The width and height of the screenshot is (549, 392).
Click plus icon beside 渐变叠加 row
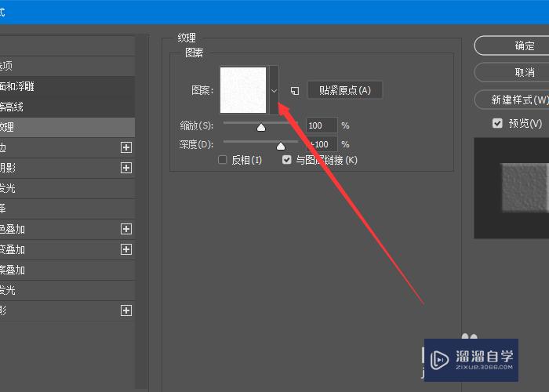tap(126, 249)
